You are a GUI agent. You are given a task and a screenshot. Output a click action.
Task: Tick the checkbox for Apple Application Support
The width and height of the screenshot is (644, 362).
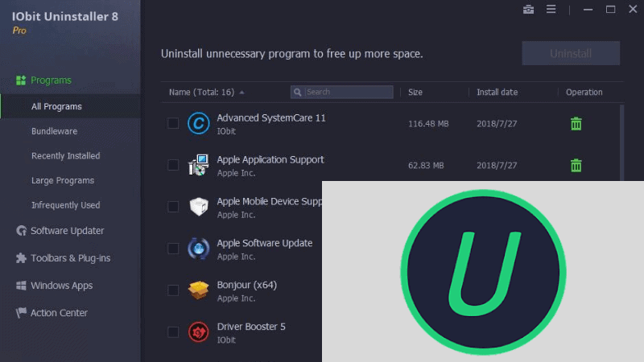click(173, 165)
